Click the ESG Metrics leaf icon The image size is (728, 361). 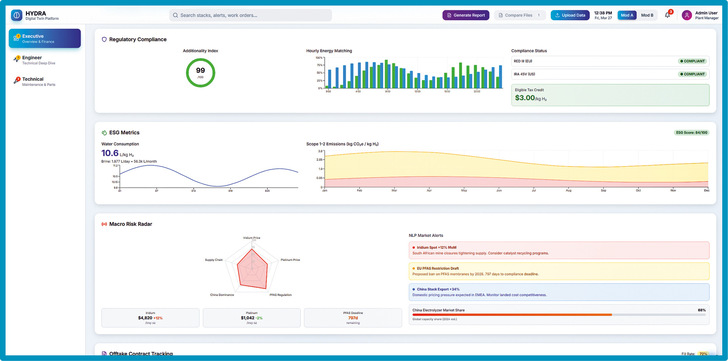coord(104,133)
